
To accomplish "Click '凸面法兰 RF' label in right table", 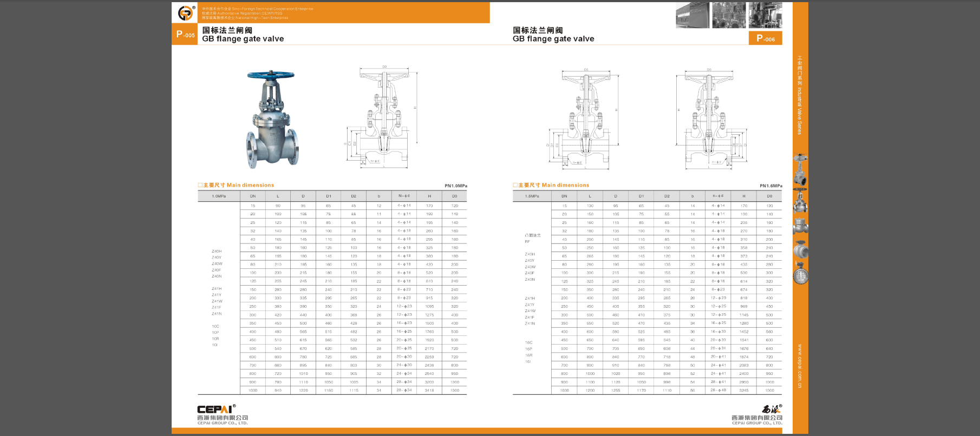I will pyautogui.click(x=533, y=239).
